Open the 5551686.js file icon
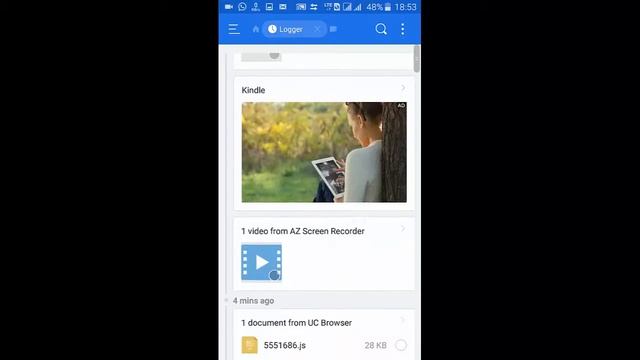The height and width of the screenshot is (360, 640). point(249,345)
